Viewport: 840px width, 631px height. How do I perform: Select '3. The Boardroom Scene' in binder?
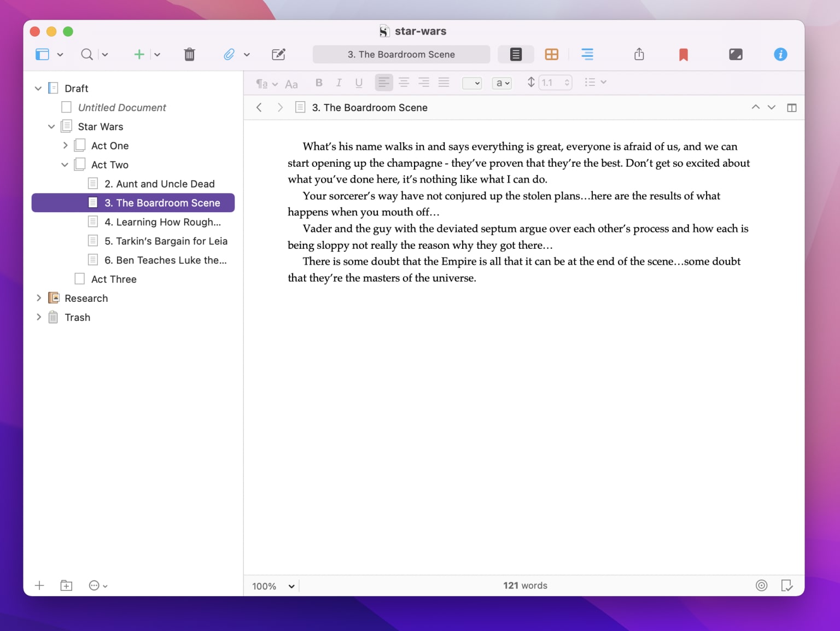[x=133, y=203]
